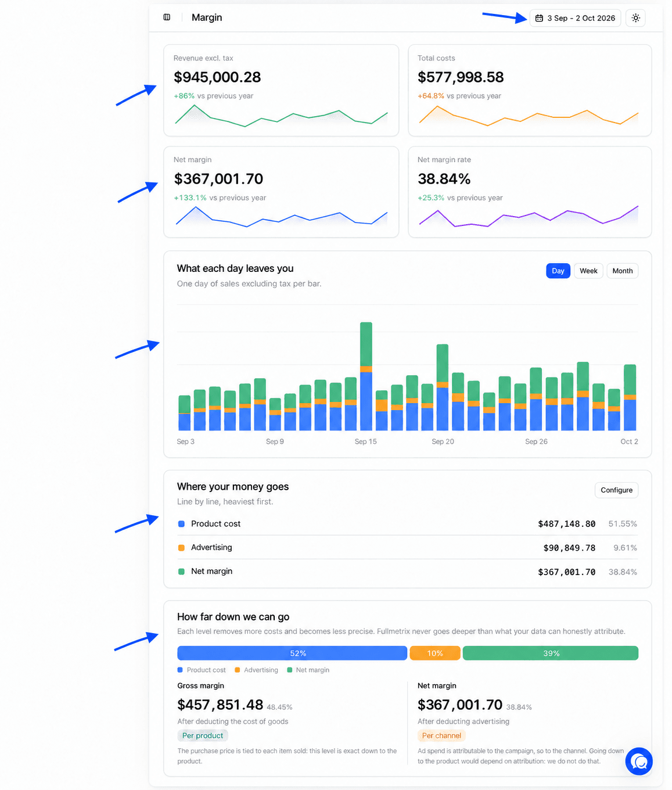Screen dimensions: 672x790
Task: Click the revenue green sparkline chart
Action: 281,115
